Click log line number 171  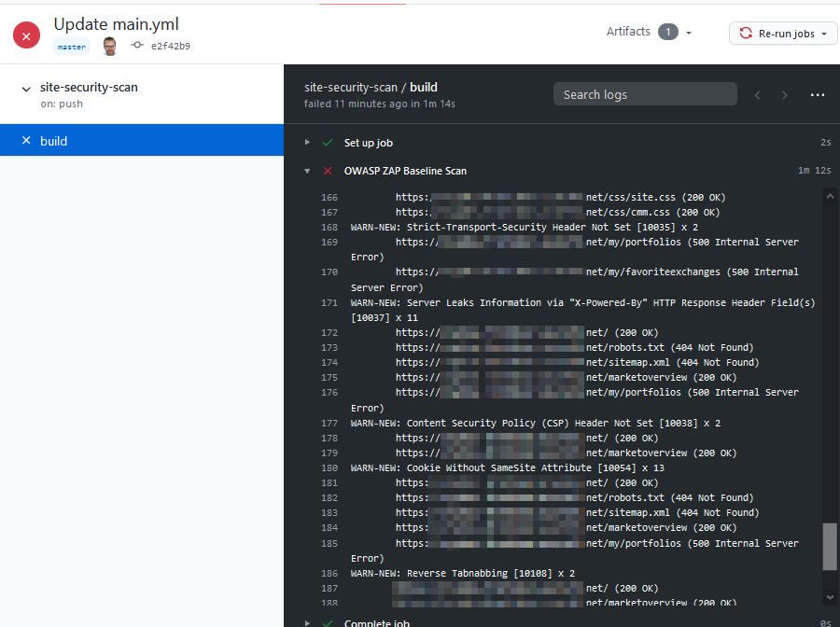(329, 302)
